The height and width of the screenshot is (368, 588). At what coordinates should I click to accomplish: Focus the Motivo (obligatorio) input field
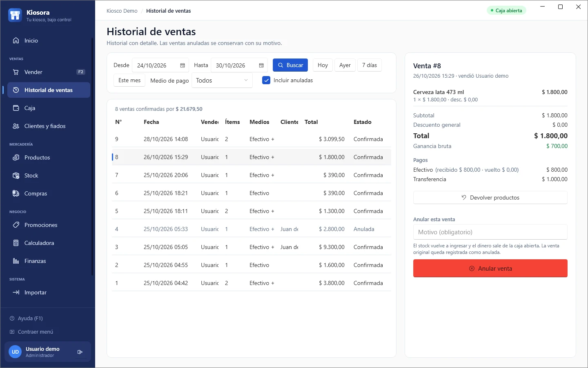click(490, 232)
